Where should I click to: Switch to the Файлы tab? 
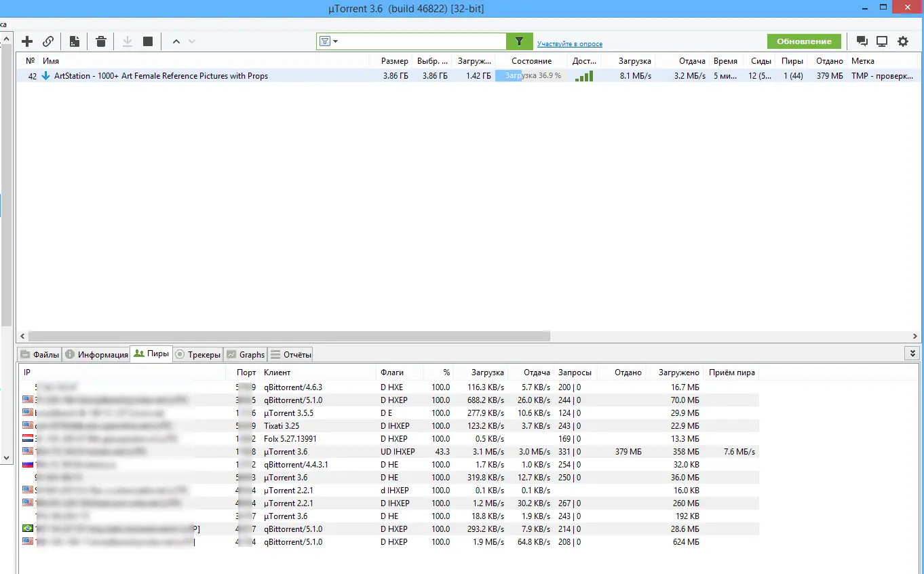(x=40, y=355)
